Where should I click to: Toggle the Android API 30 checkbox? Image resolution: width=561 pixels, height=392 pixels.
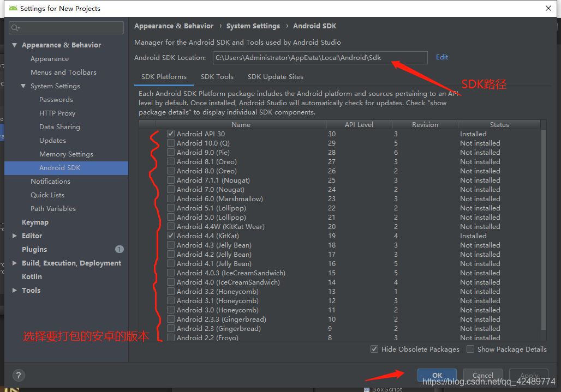click(171, 134)
